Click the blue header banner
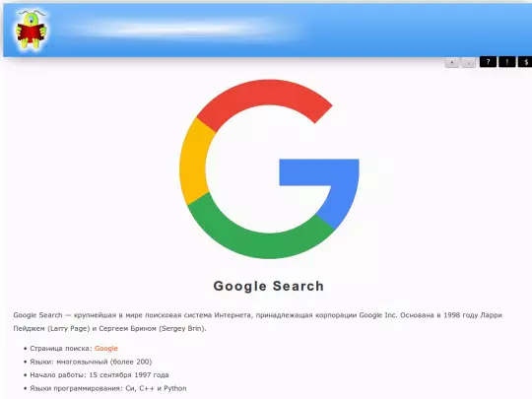Image resolution: width=532 pixels, height=399 pixels. (268, 31)
